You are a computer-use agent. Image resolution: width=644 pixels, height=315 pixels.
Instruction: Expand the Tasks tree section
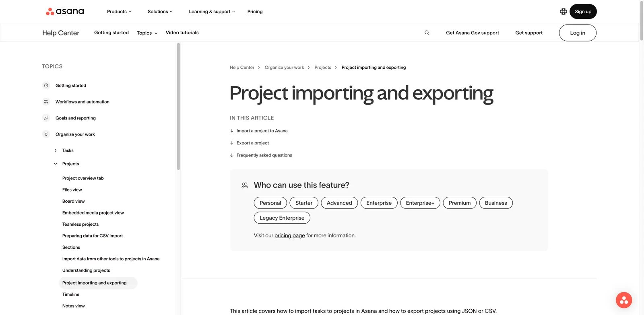point(56,150)
